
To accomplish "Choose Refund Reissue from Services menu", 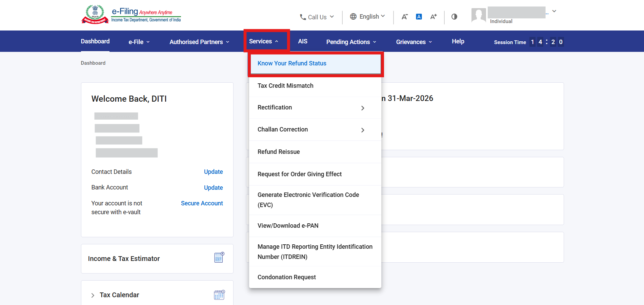I will [279, 152].
